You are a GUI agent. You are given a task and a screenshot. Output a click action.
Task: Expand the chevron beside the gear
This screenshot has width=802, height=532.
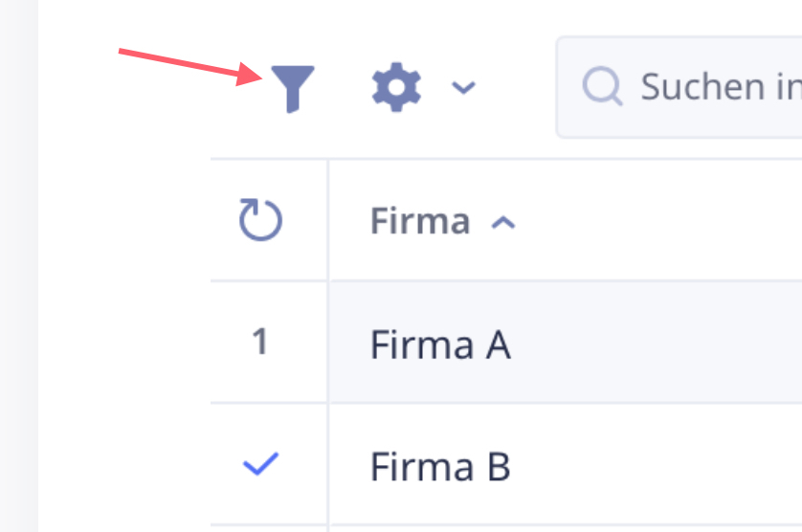click(x=463, y=87)
